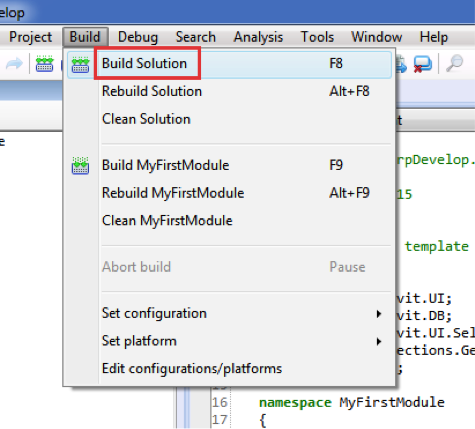The image size is (475, 429).
Task: Open Edit configurations/platforms
Action: click(x=229, y=369)
